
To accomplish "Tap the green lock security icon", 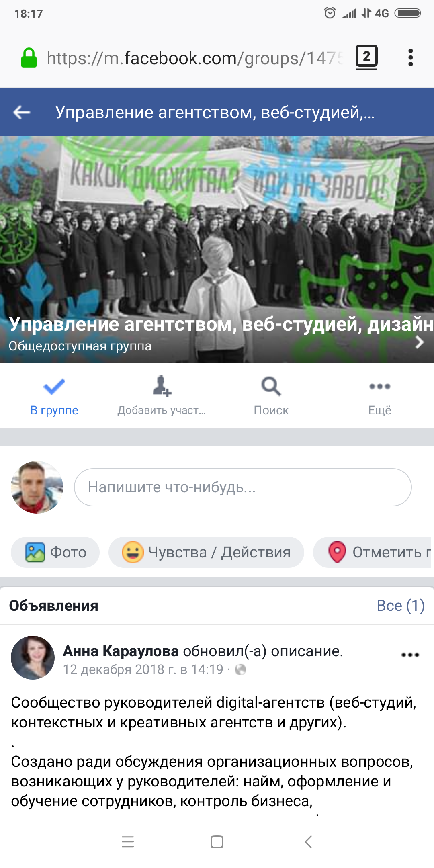I will [x=29, y=58].
